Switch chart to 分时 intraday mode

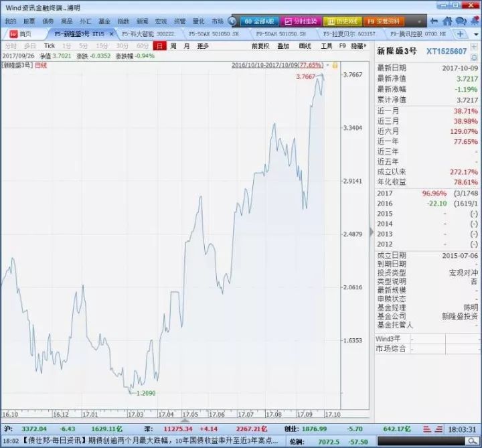pos(11,46)
